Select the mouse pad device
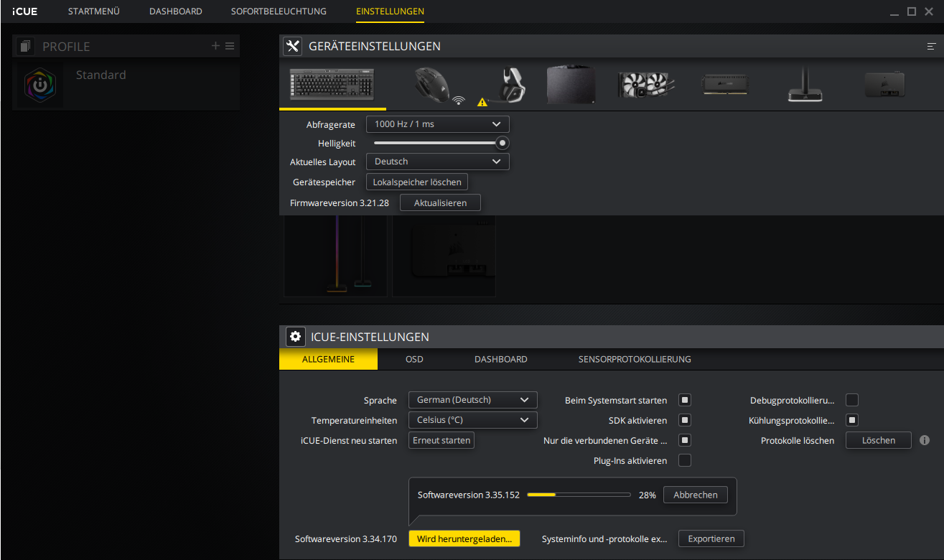This screenshot has width=944, height=560. pyautogui.click(x=570, y=85)
